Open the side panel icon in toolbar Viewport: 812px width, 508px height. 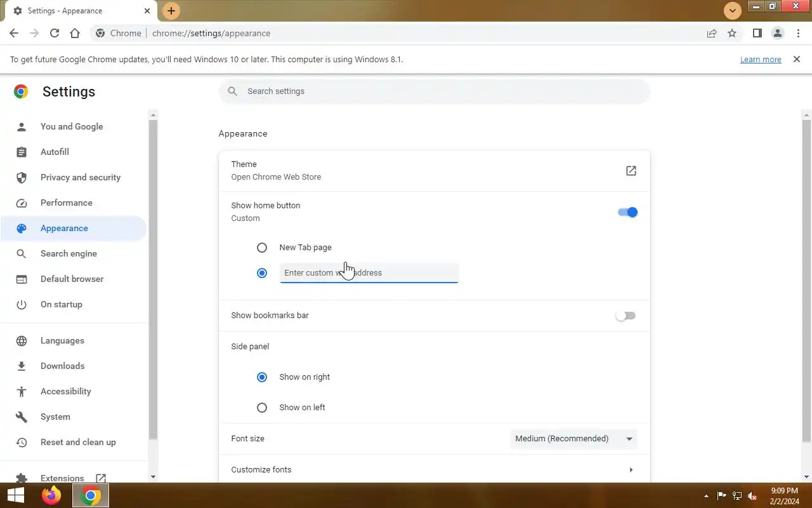click(x=757, y=33)
